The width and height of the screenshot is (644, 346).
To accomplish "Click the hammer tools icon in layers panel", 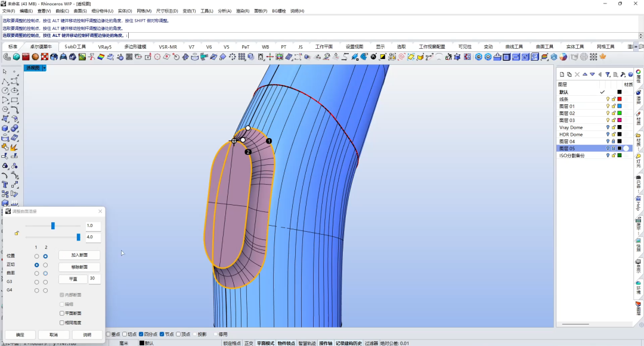I will tap(623, 74).
